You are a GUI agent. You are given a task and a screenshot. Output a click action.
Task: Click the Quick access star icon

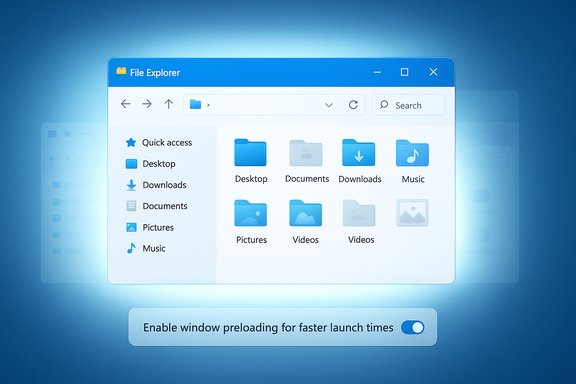coord(131,143)
